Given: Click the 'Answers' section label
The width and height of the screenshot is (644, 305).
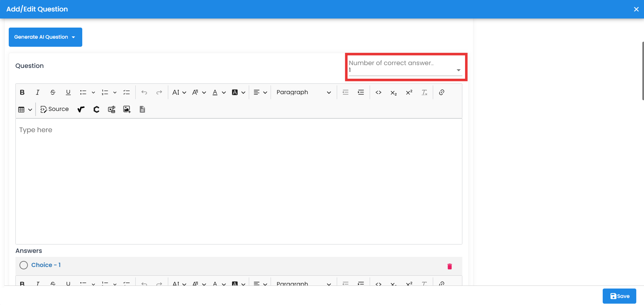Looking at the screenshot, I should [29, 251].
